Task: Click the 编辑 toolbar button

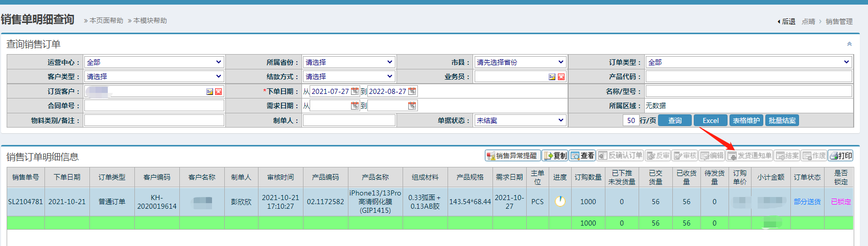Action: pos(712,156)
